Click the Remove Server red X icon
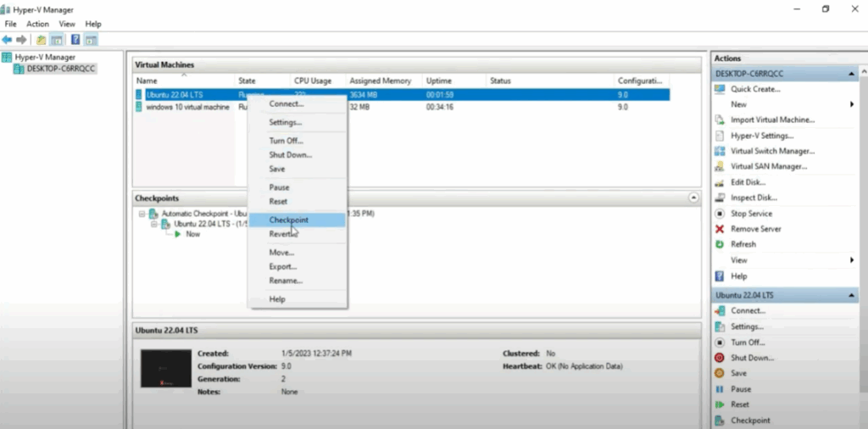868x429 pixels. coord(720,229)
